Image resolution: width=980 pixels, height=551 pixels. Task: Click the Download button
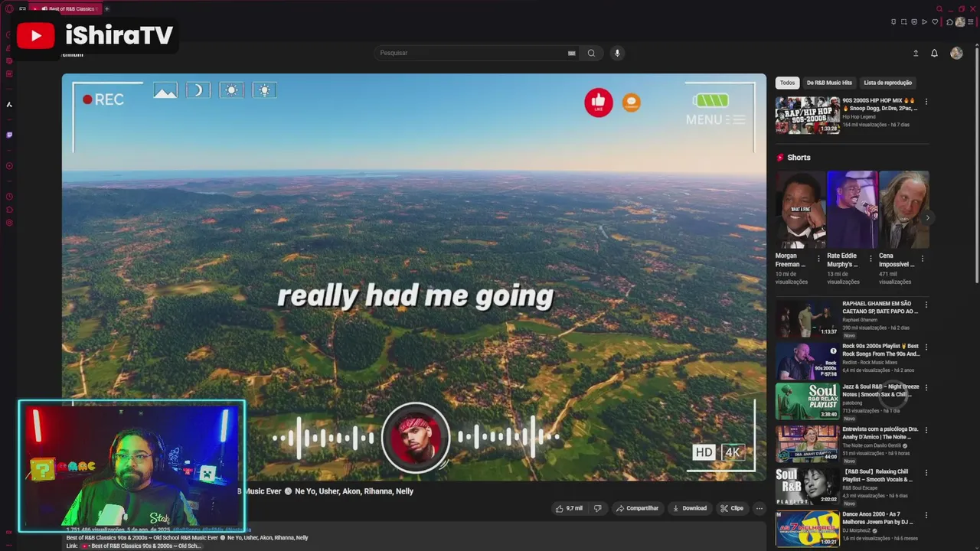pos(689,508)
